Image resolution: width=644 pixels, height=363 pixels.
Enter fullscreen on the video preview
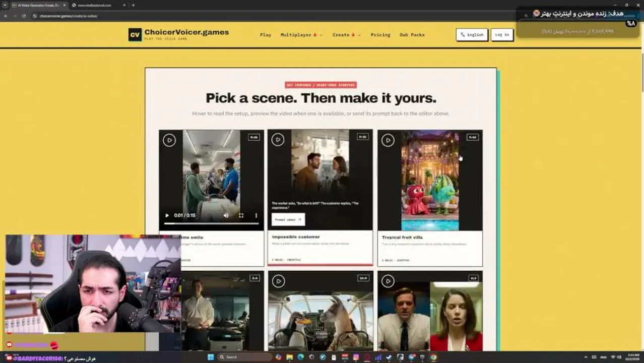click(x=241, y=215)
